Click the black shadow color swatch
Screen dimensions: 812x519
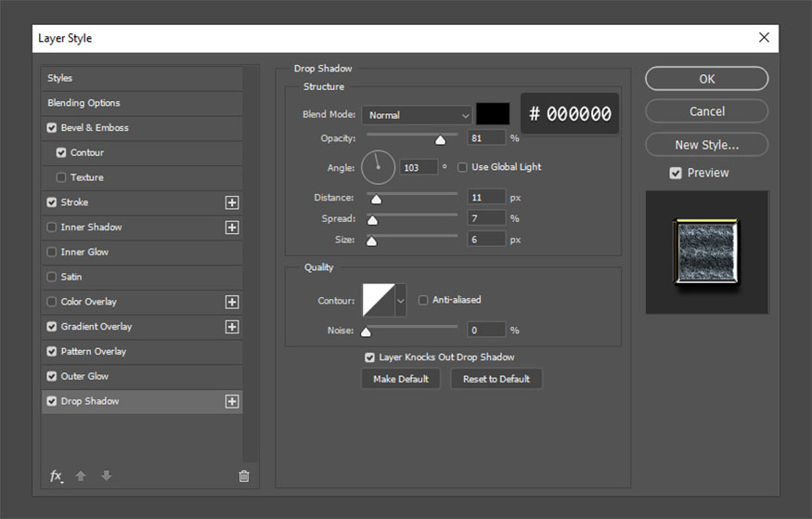tap(493, 114)
